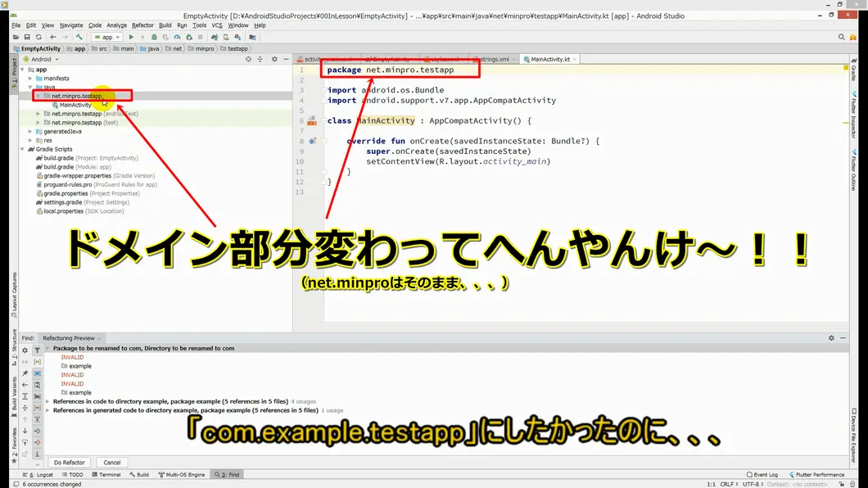Expand net.minpro.testapp (androidTest) node

38,114
